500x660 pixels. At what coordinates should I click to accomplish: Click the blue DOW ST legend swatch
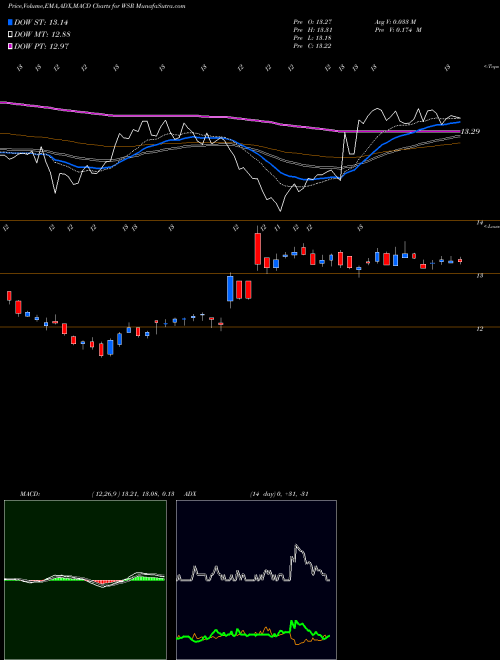point(11,23)
